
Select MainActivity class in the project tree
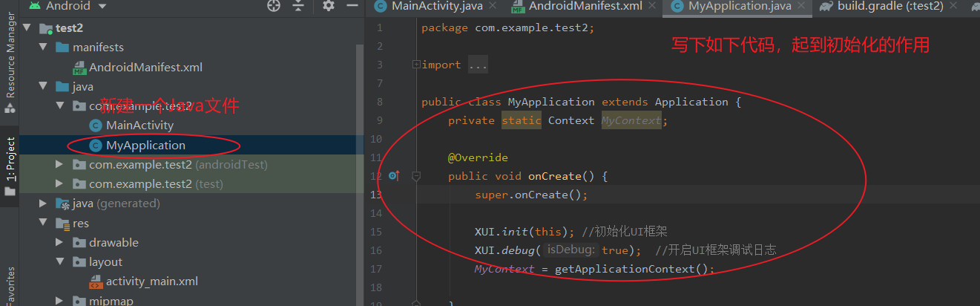click(139, 126)
